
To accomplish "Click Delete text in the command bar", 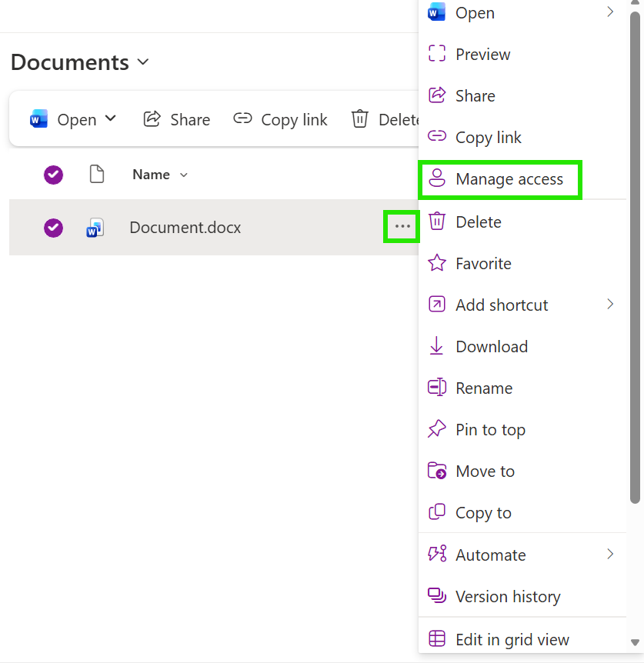I will (x=399, y=120).
